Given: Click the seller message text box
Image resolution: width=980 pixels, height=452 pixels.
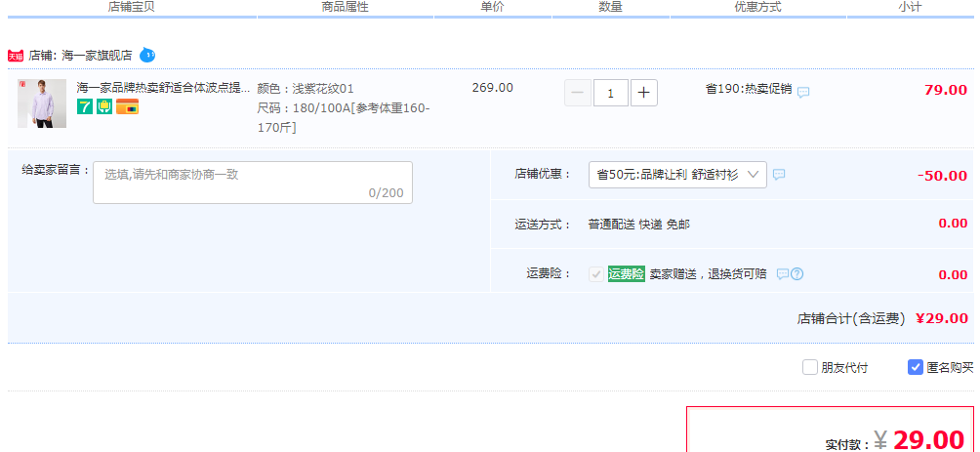Looking at the screenshot, I should 253,183.
